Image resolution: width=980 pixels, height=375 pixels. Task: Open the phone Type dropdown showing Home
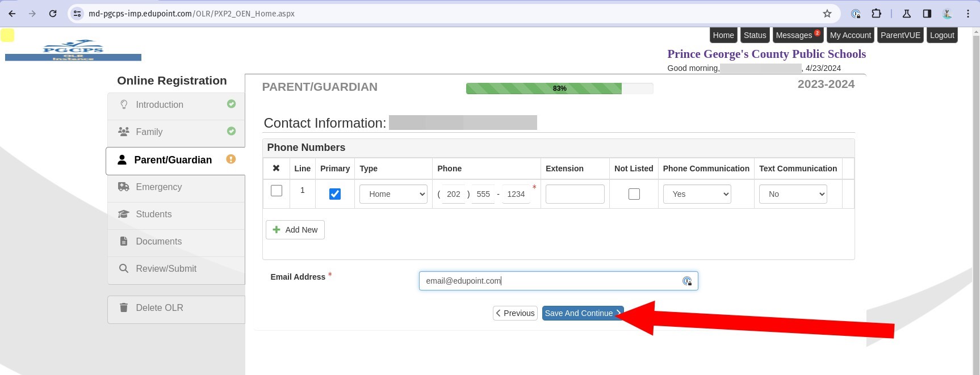[393, 194]
